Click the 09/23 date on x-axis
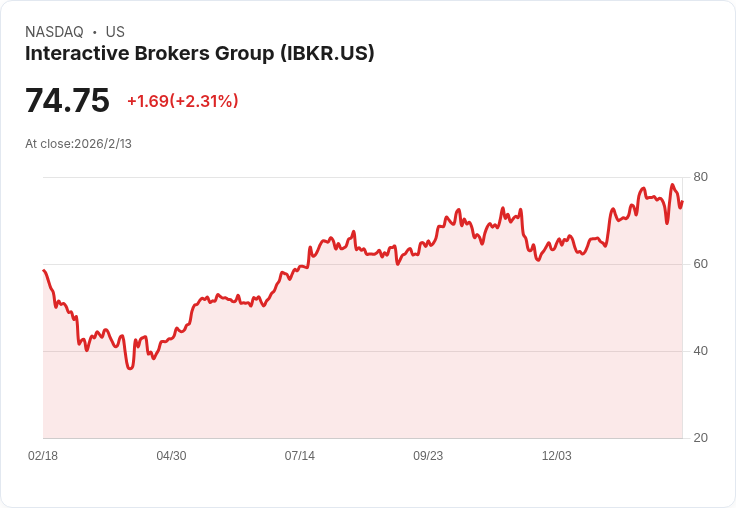The height and width of the screenshot is (508, 736). pyautogui.click(x=428, y=455)
